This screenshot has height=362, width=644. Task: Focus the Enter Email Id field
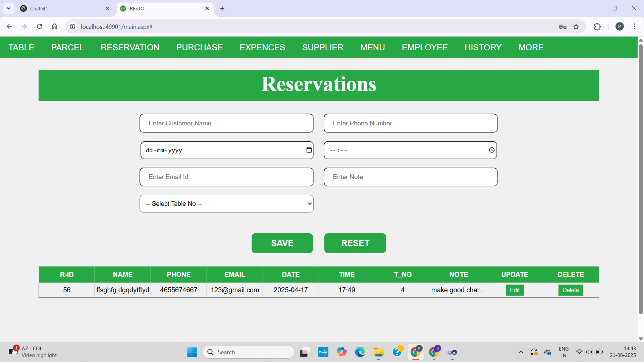tap(226, 177)
